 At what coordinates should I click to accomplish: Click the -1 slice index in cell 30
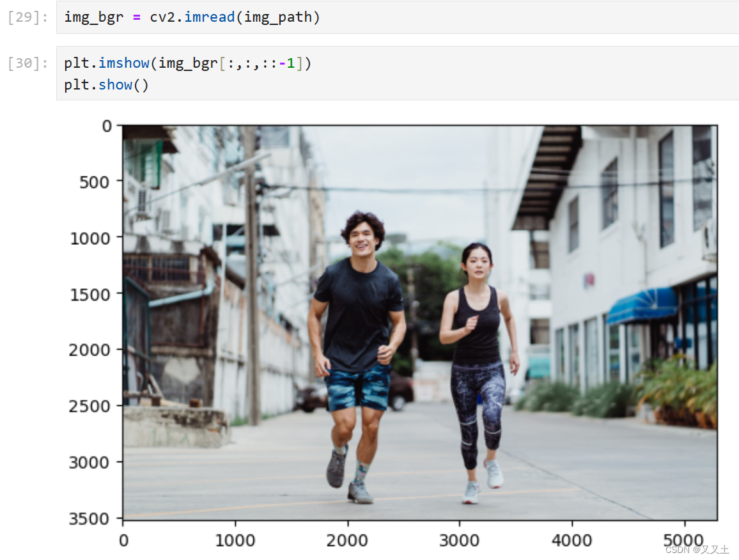pyautogui.click(x=288, y=63)
